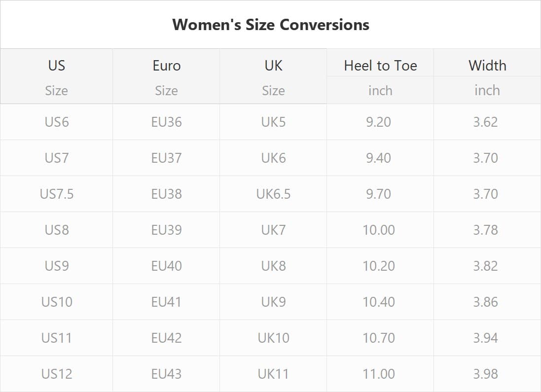Screen dimensions: 541x392
Task: Click the Women's Size Conversions title
Action: pyautogui.click(x=271, y=25)
